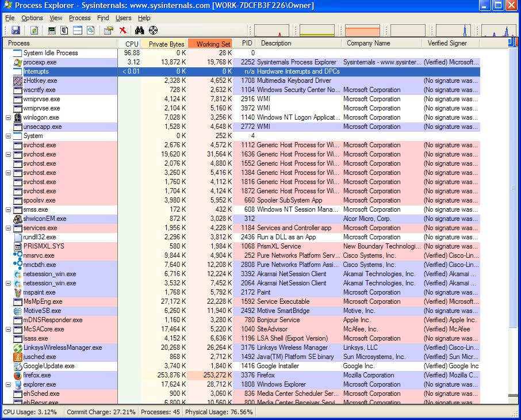
Task: Click the CPU usage mini graph in toolbar
Action: pos(271,30)
